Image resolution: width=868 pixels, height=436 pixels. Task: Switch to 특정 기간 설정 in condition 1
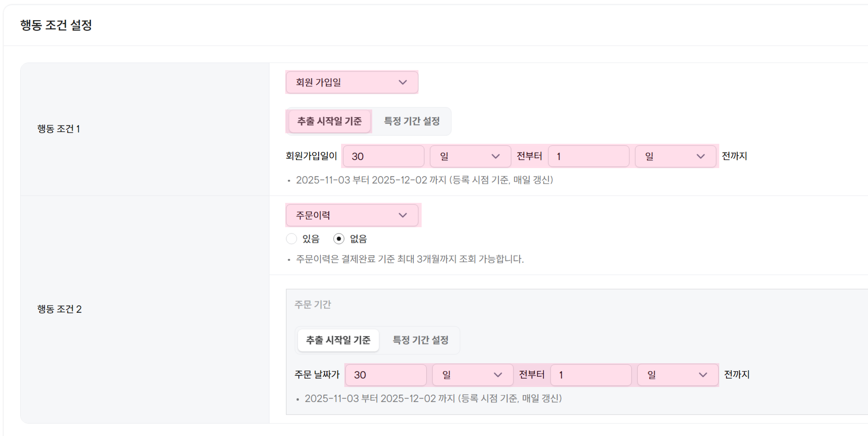[x=412, y=122]
